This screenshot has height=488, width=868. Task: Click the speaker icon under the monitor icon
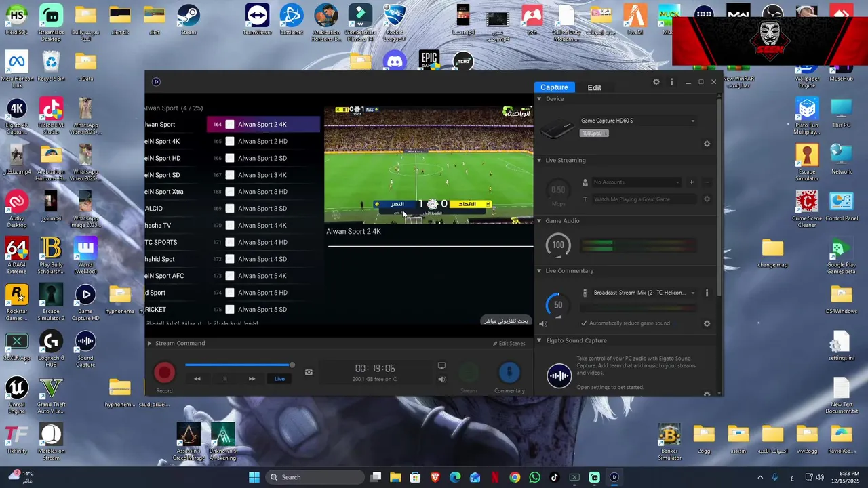(x=442, y=379)
